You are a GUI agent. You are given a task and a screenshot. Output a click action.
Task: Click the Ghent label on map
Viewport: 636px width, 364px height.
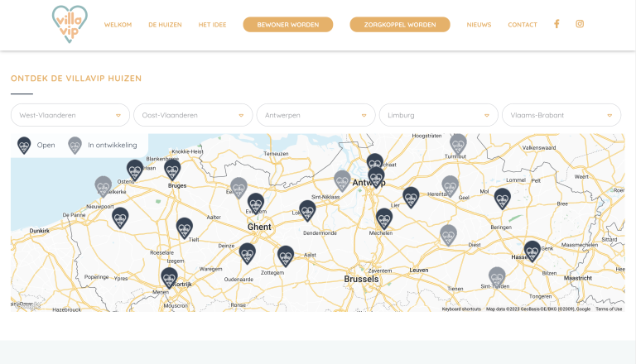(x=259, y=227)
